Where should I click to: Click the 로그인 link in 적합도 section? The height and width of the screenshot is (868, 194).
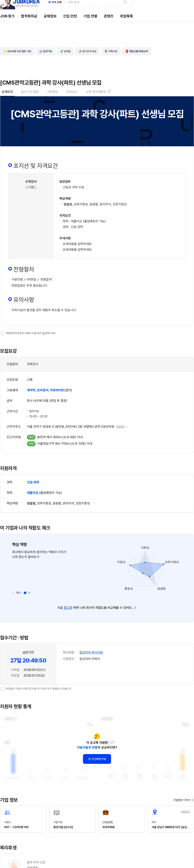(68, 608)
